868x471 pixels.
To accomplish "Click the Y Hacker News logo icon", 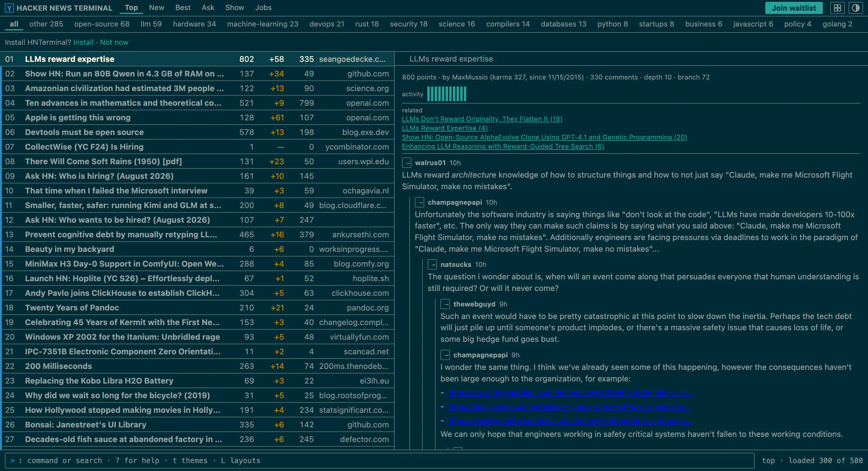I will (9, 8).
